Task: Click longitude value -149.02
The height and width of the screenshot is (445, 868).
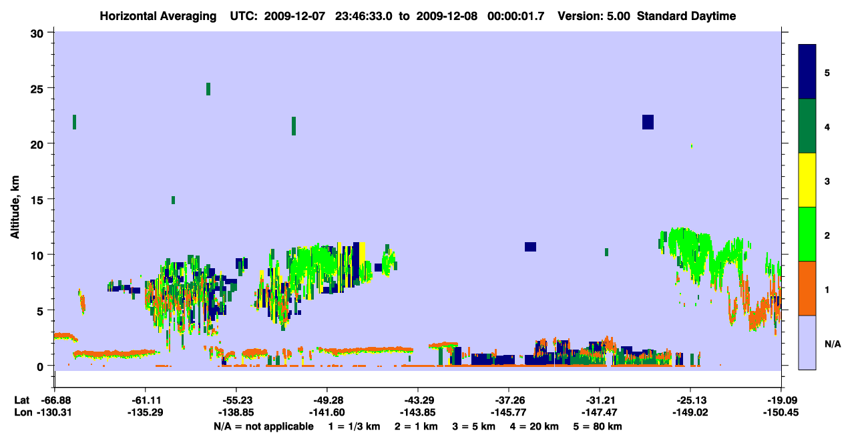Action: tap(690, 412)
